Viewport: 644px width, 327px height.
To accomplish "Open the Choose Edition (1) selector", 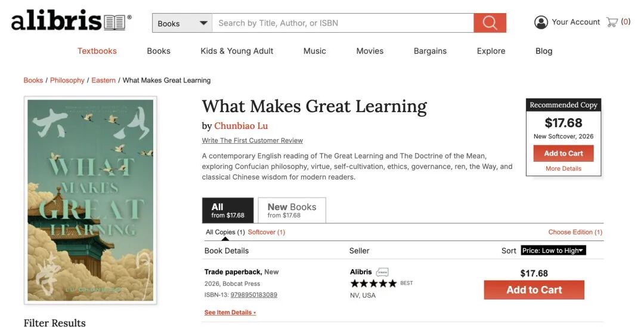I will tap(575, 232).
